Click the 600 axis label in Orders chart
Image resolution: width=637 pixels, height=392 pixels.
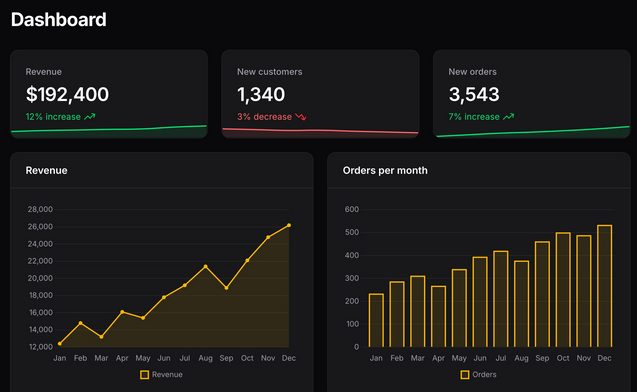point(352,209)
